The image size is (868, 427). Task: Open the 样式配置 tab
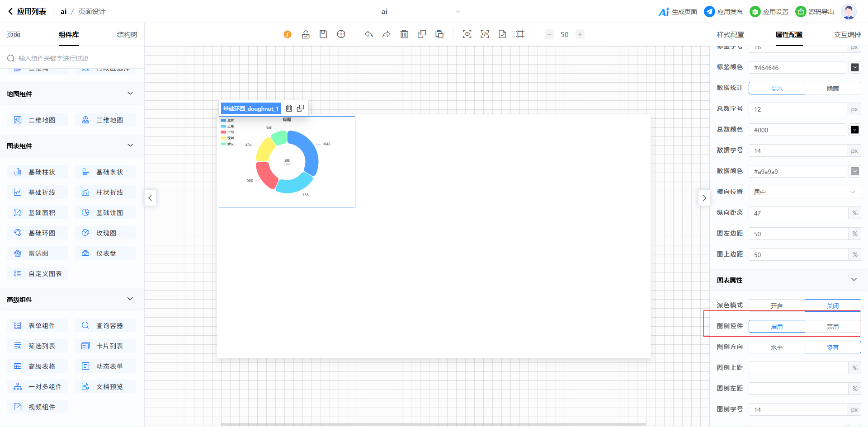730,35
